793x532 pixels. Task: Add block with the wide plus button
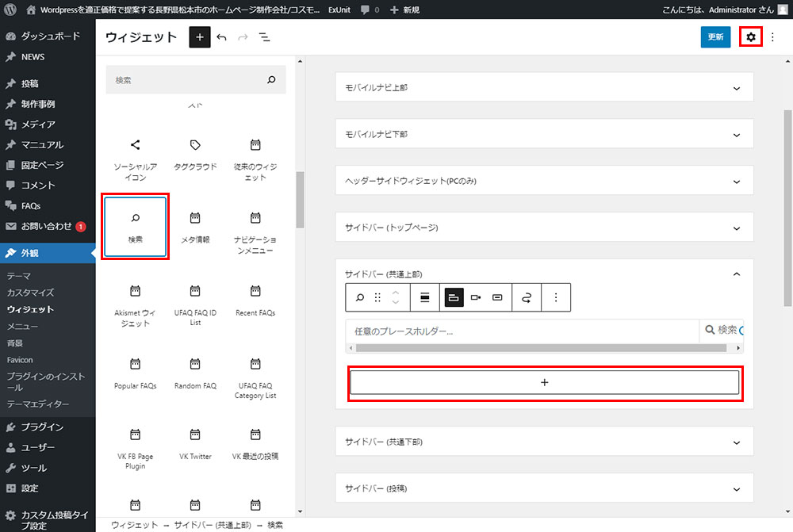click(x=544, y=382)
